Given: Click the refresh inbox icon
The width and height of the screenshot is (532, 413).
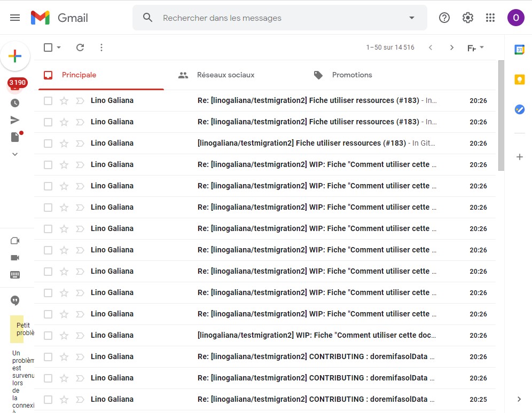Looking at the screenshot, I should coord(80,47).
